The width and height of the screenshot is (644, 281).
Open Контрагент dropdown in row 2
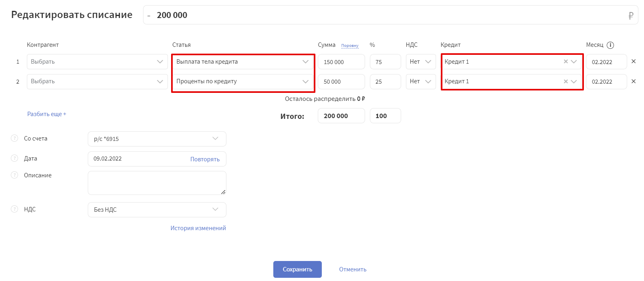[x=97, y=81]
